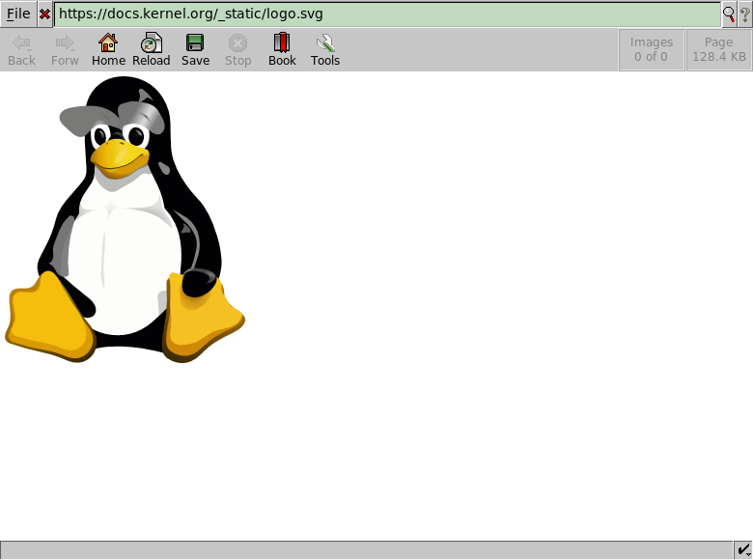
Task: Click the question mark help icon
Action: 744,14
